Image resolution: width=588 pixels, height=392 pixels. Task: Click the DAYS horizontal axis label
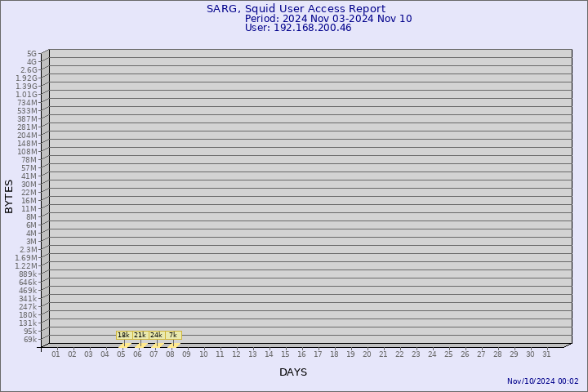click(x=293, y=372)
